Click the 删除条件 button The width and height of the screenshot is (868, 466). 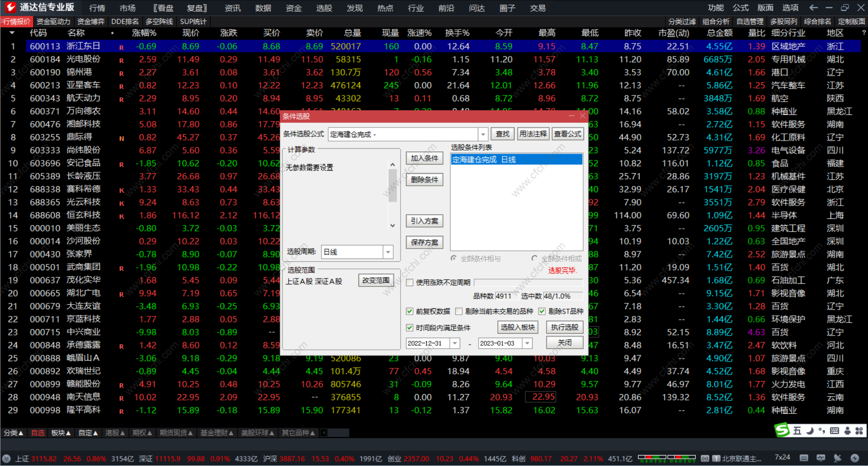click(x=425, y=179)
